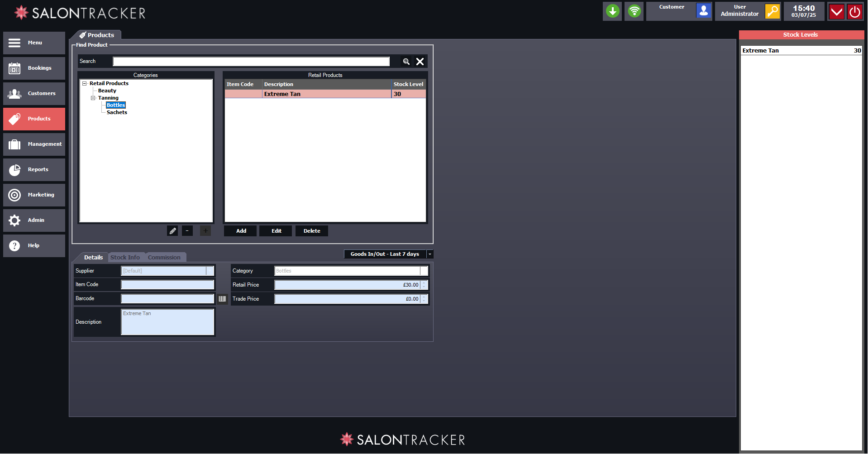The width and height of the screenshot is (868, 455).
Task: Click the plus add category button
Action: pos(205,231)
